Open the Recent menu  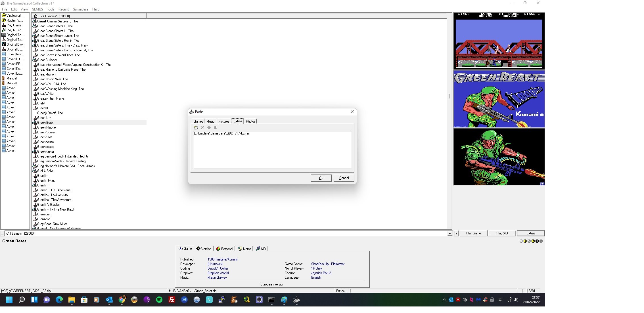point(64,9)
